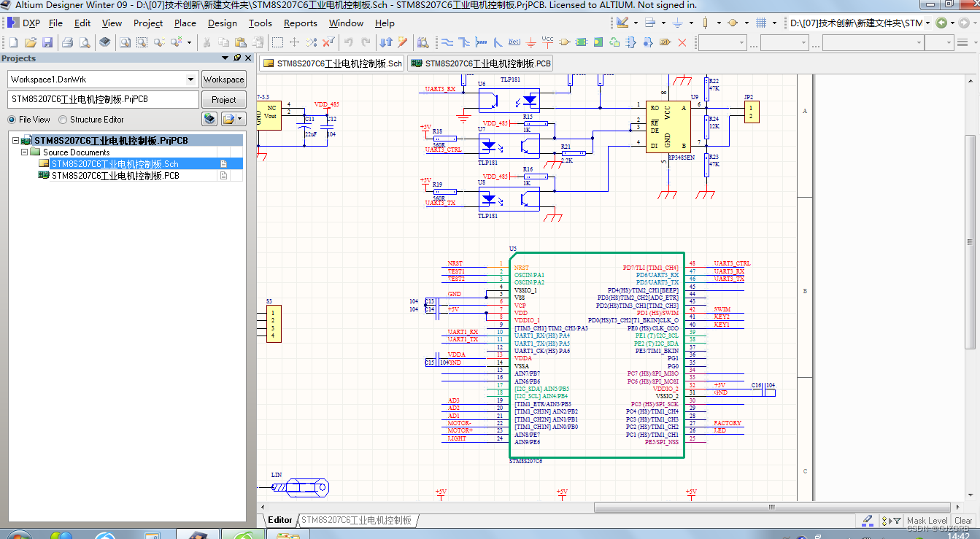Collapse the Source Documents folder
980x539 pixels.
(x=24, y=152)
